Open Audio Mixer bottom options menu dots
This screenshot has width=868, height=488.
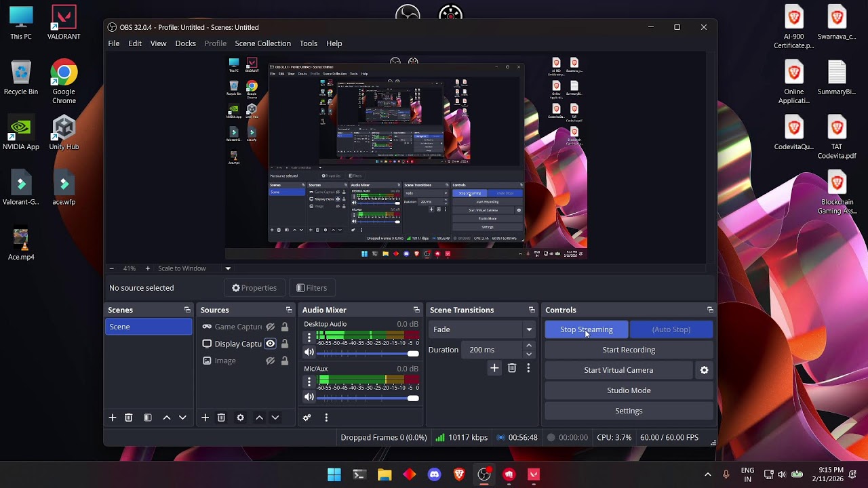(x=326, y=418)
